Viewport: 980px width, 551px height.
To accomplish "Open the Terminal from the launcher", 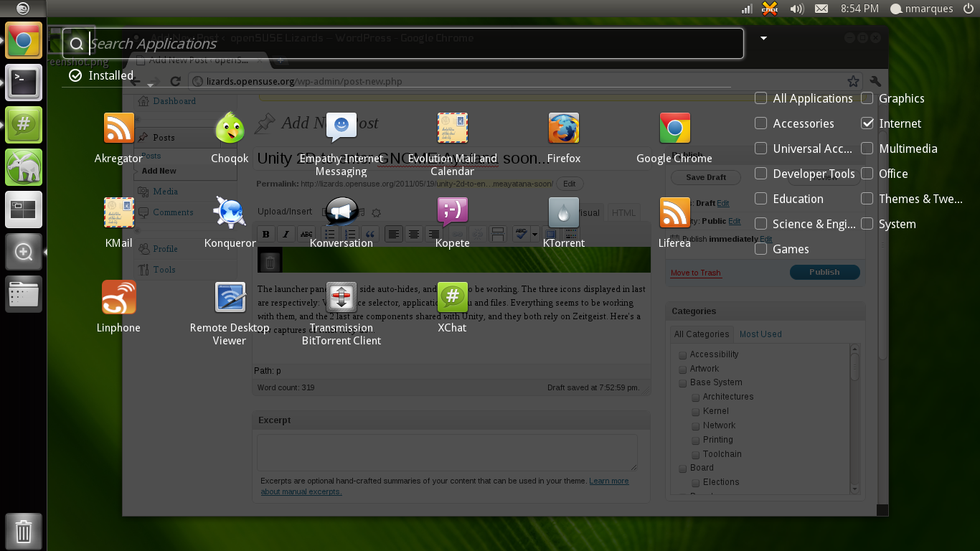I will pyautogui.click(x=24, y=83).
